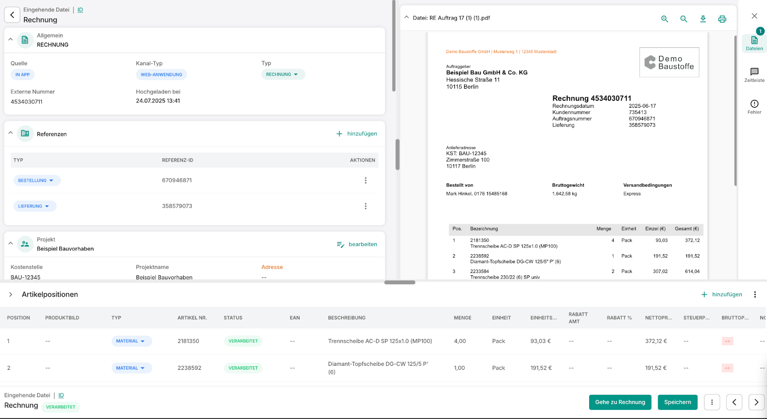
Task: Open the Fehler sidebar tab
Action: point(754,106)
